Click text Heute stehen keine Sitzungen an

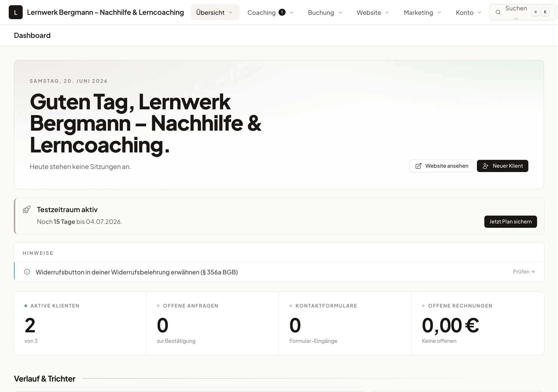80,167
